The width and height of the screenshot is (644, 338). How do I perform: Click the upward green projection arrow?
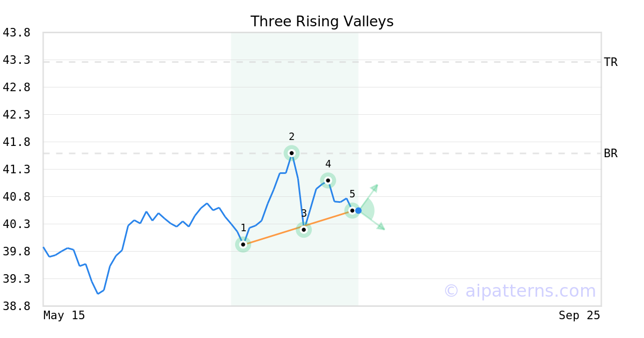tap(375, 188)
